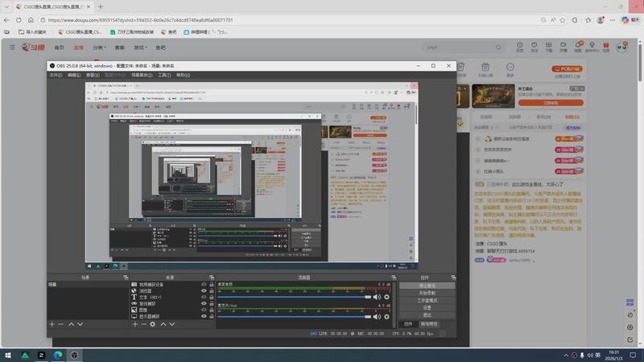Toggle visibility of 显示器捕获 source
The image size is (644, 362).
(x=204, y=316)
